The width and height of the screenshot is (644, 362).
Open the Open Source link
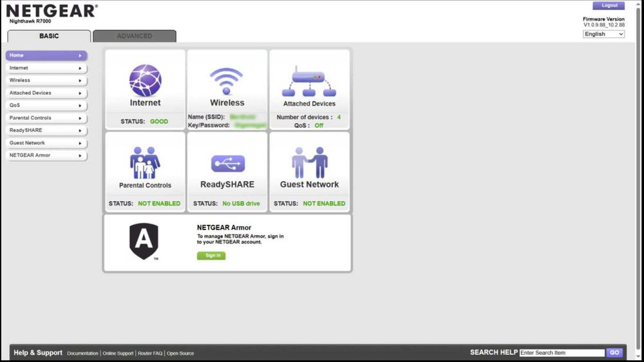[180, 354]
